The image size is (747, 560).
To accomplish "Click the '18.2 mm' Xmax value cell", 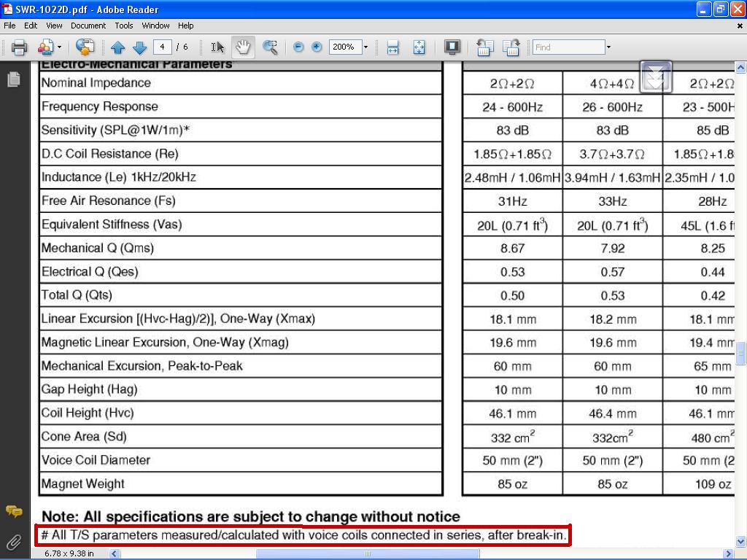I will (x=613, y=319).
